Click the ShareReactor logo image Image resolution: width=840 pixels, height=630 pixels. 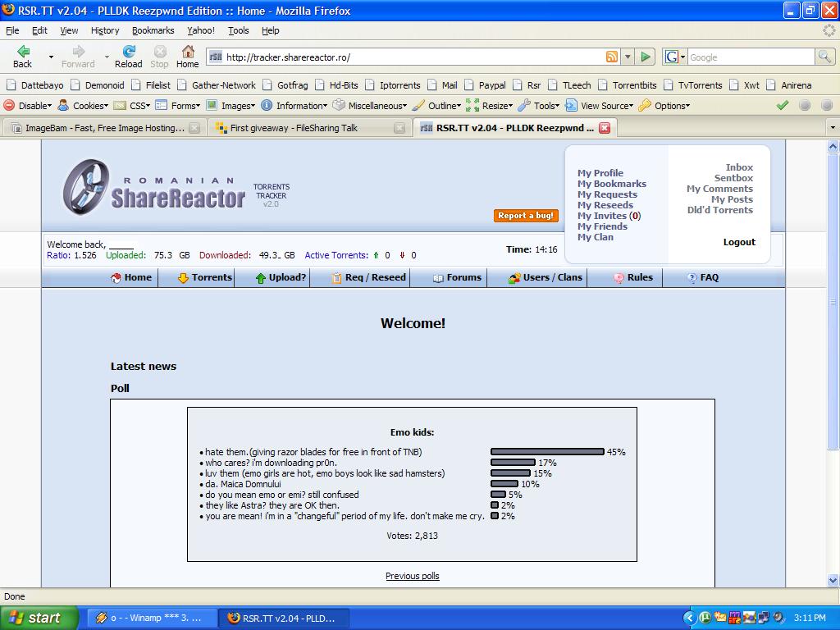pyautogui.click(x=154, y=188)
